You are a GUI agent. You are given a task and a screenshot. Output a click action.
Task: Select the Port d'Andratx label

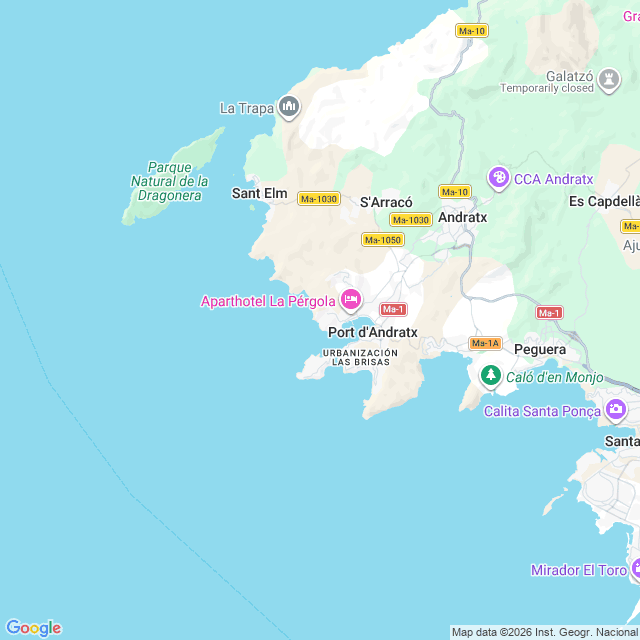point(373,332)
